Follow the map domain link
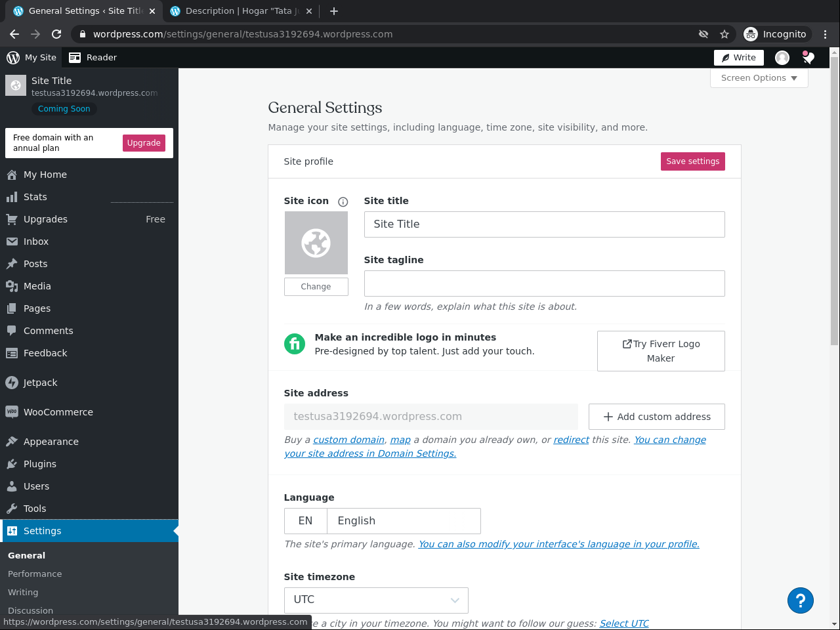840x630 pixels. click(400, 440)
